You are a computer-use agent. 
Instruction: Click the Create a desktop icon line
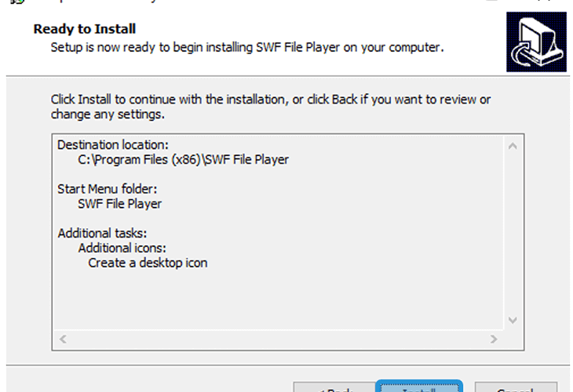148,263
